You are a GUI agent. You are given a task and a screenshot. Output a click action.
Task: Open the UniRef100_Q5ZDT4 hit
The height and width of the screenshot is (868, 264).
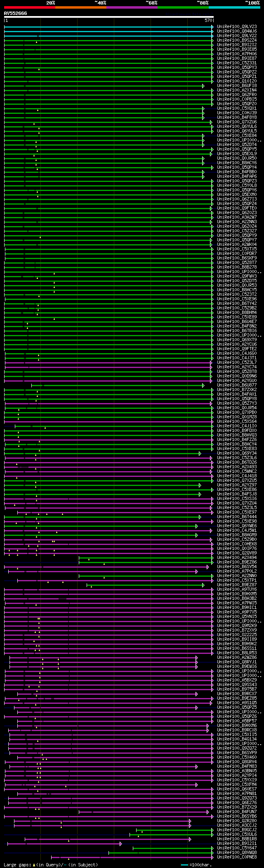(237, 144)
